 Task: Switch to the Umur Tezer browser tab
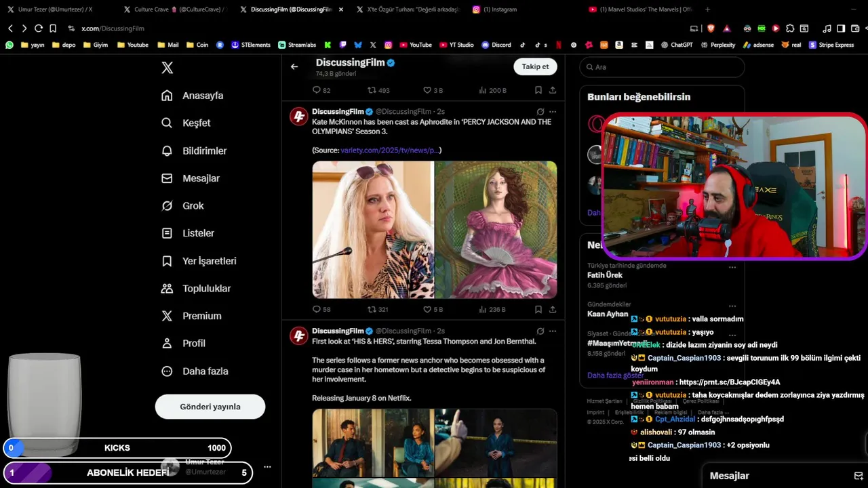pos(56,9)
